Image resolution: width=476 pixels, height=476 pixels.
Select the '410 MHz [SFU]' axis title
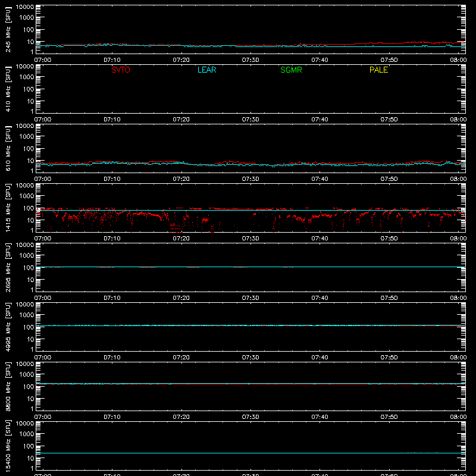pyautogui.click(x=8, y=89)
